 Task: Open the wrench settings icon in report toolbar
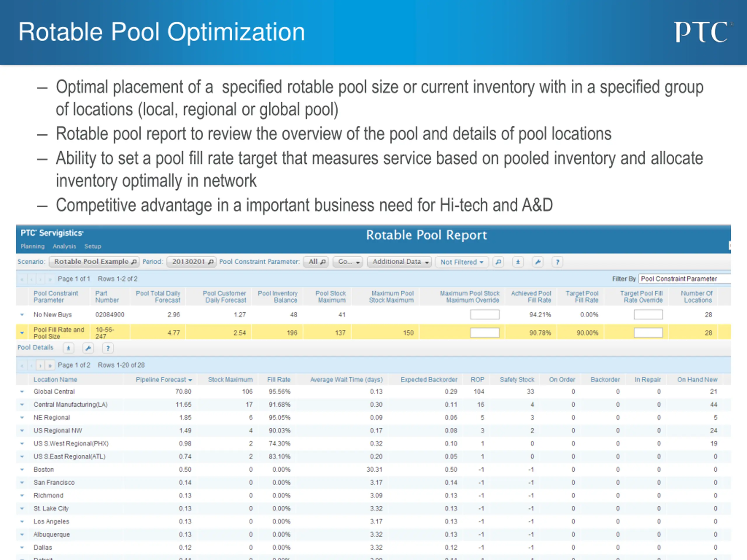click(x=537, y=262)
